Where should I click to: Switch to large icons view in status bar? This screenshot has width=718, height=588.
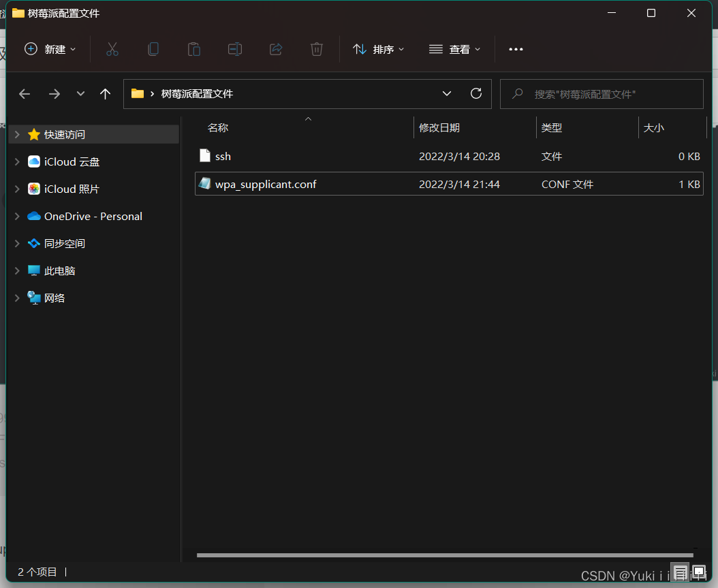[699, 572]
